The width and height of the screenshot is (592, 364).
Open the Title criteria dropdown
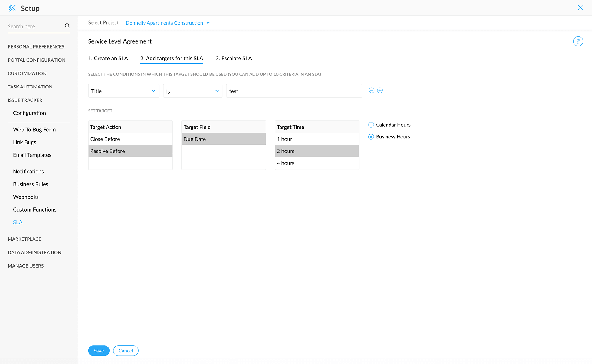(x=123, y=91)
